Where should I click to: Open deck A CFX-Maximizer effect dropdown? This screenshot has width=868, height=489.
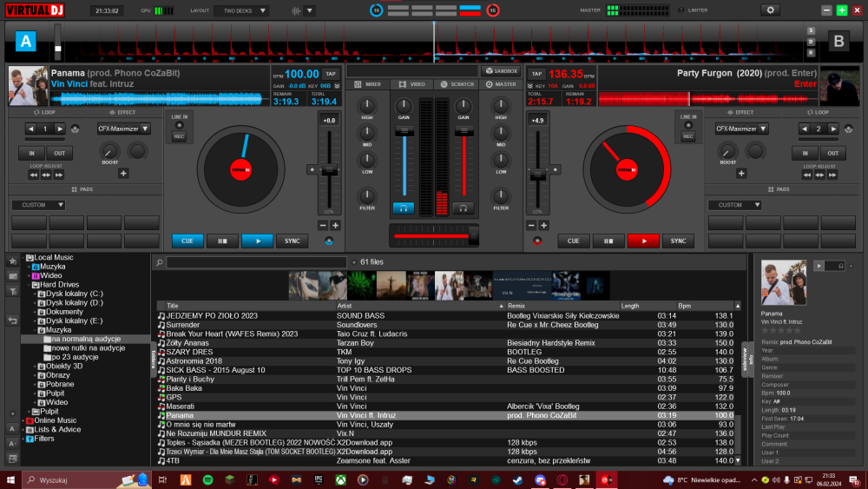123,129
